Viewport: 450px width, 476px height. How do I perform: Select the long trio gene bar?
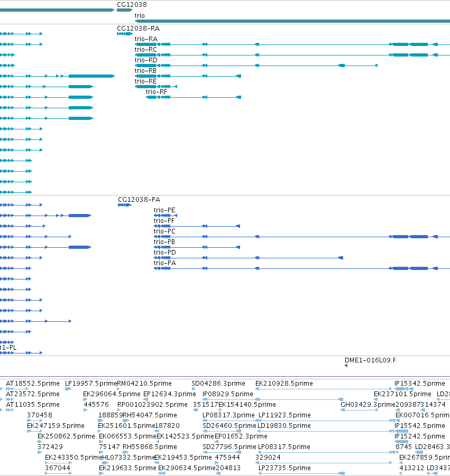coord(292,21)
